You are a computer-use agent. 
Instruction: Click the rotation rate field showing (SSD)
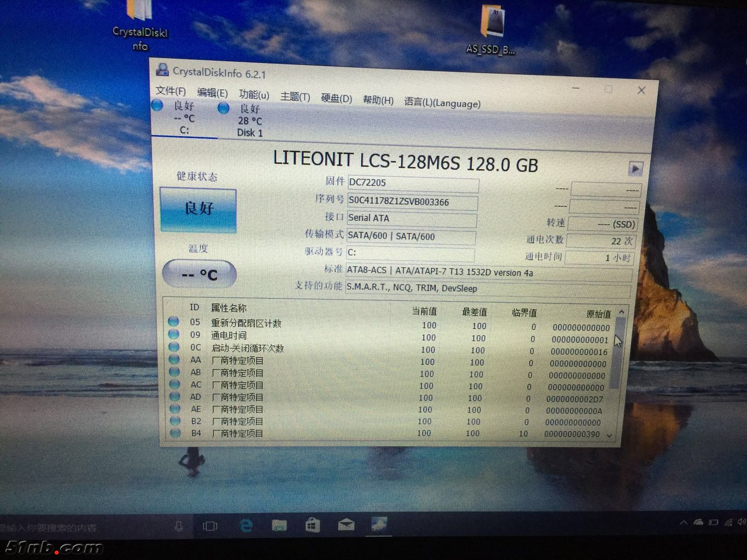[x=602, y=224]
